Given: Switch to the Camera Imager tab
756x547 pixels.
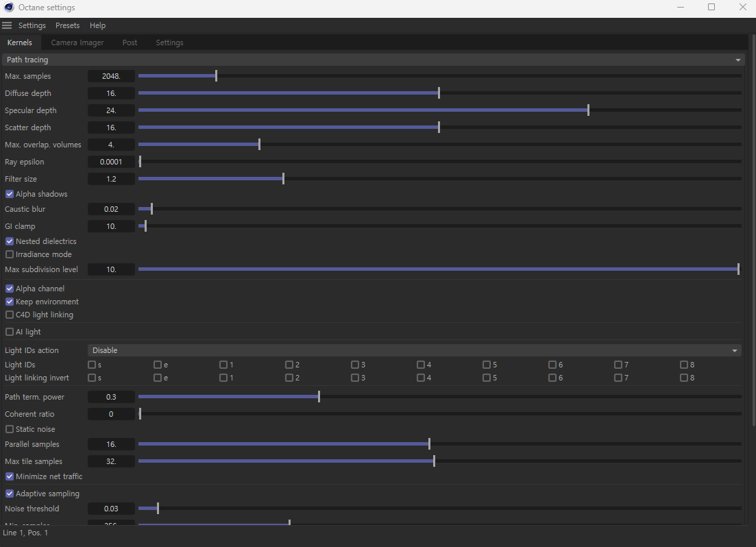Looking at the screenshot, I should 77,42.
